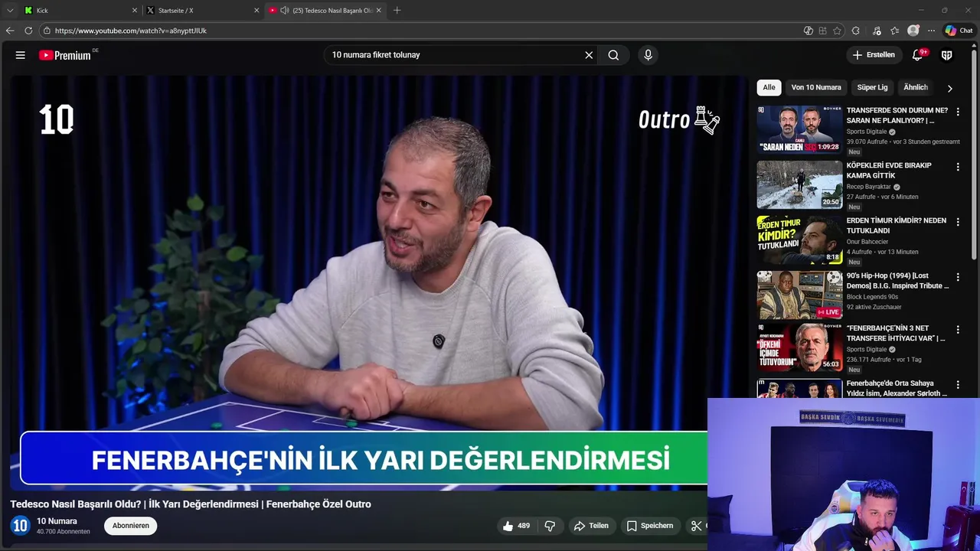
Task: Click the Erstellen create button
Action: click(874, 55)
